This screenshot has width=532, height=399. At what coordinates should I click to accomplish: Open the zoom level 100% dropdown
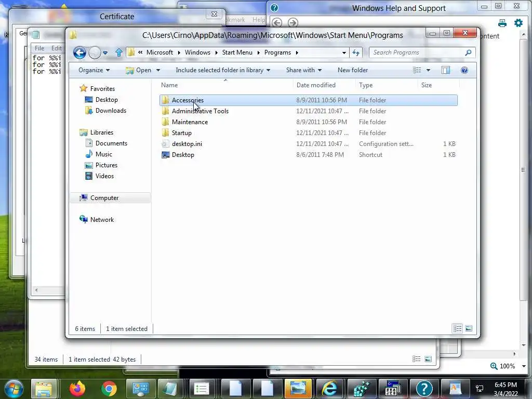pos(524,366)
